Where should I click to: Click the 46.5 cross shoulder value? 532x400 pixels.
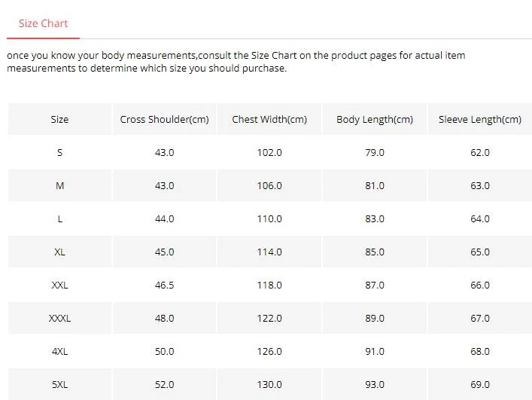click(x=164, y=285)
